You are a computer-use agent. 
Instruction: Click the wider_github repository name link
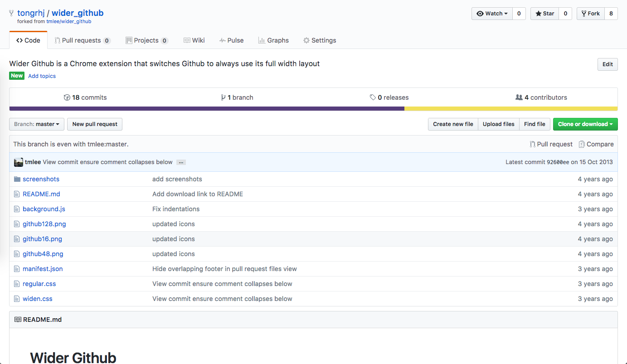[78, 13]
